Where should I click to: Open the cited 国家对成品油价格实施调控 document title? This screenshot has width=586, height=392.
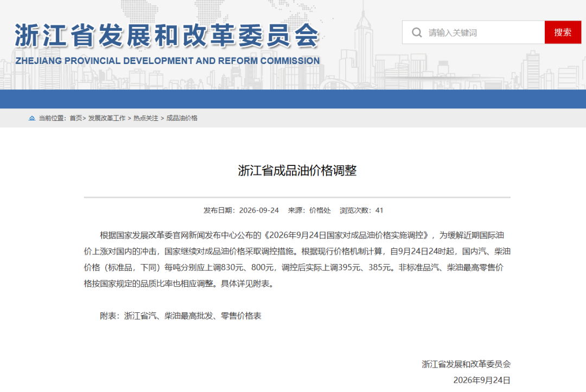click(x=347, y=235)
